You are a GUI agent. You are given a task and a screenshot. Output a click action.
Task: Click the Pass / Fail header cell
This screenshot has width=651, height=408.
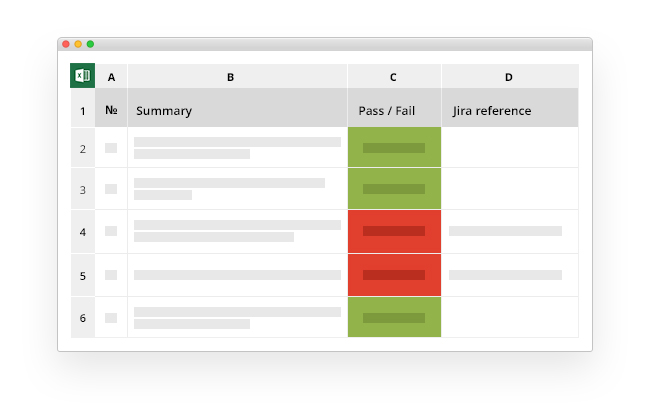393,110
